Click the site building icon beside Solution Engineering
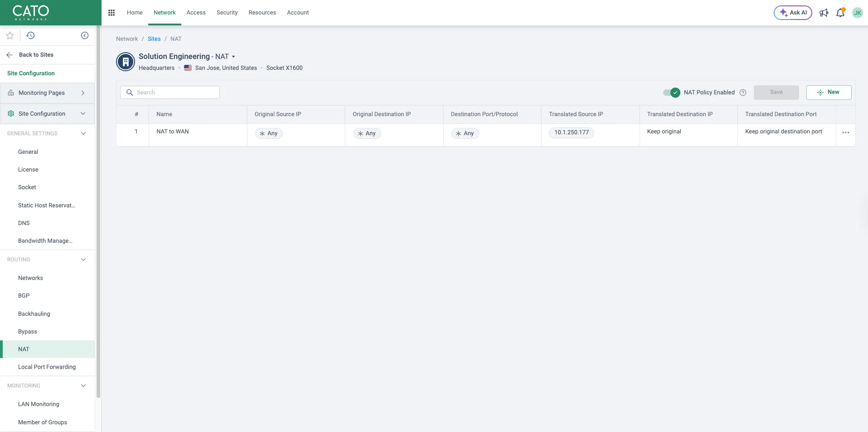868x432 pixels. (126, 62)
